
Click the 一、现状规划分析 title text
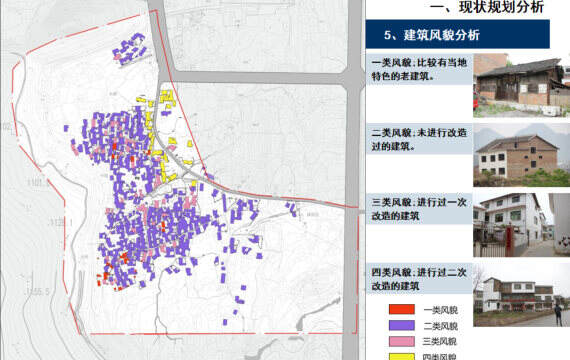click(x=487, y=7)
